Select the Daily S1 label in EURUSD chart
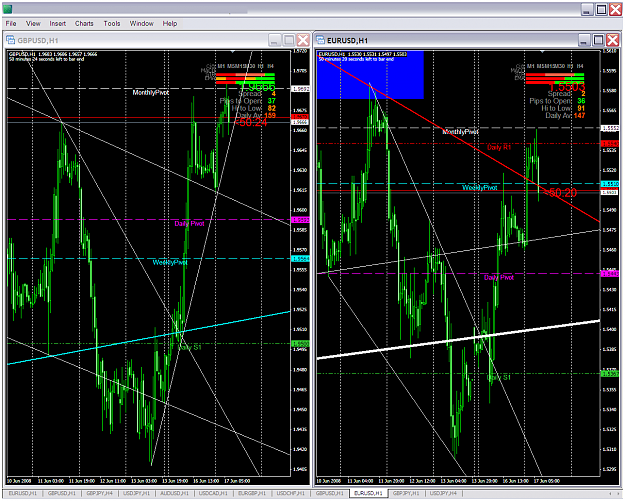This screenshot has height=501, width=625. (x=499, y=377)
